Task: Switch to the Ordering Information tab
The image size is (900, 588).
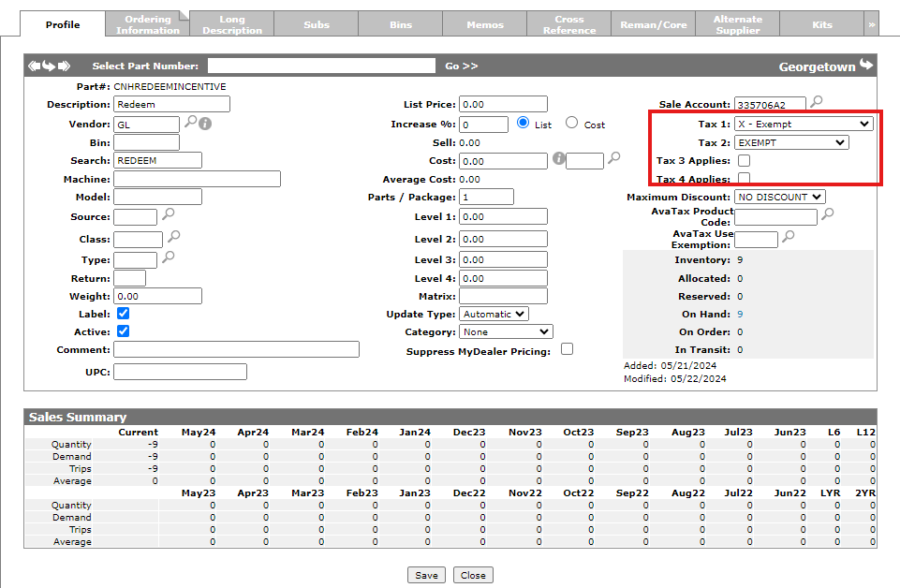Action: [147, 24]
